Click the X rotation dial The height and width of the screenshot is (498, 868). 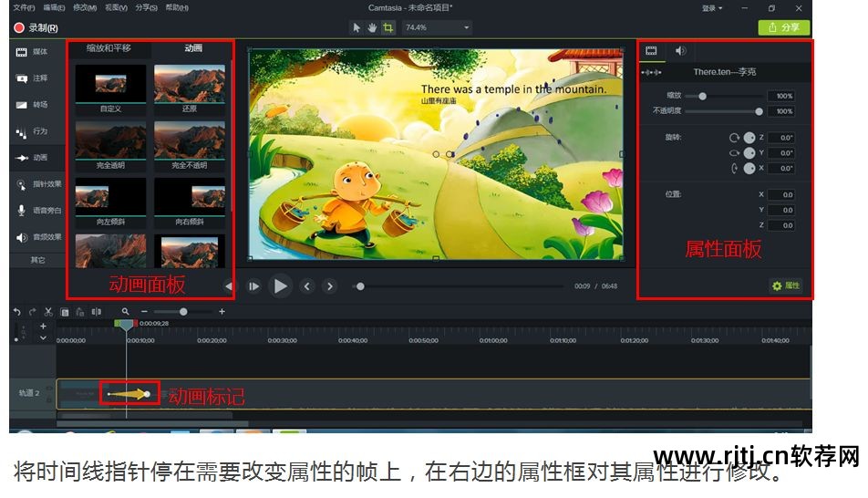(749, 169)
